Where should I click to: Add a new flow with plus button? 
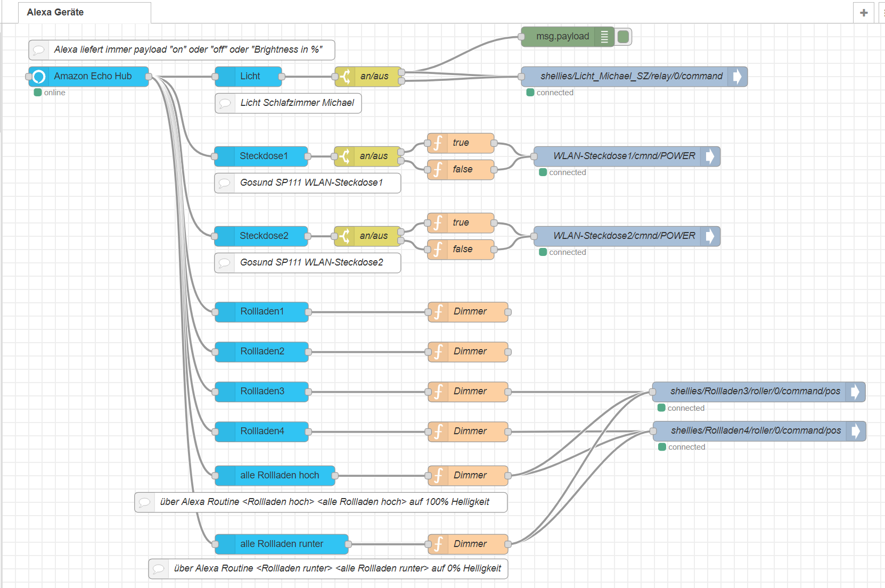(x=864, y=12)
